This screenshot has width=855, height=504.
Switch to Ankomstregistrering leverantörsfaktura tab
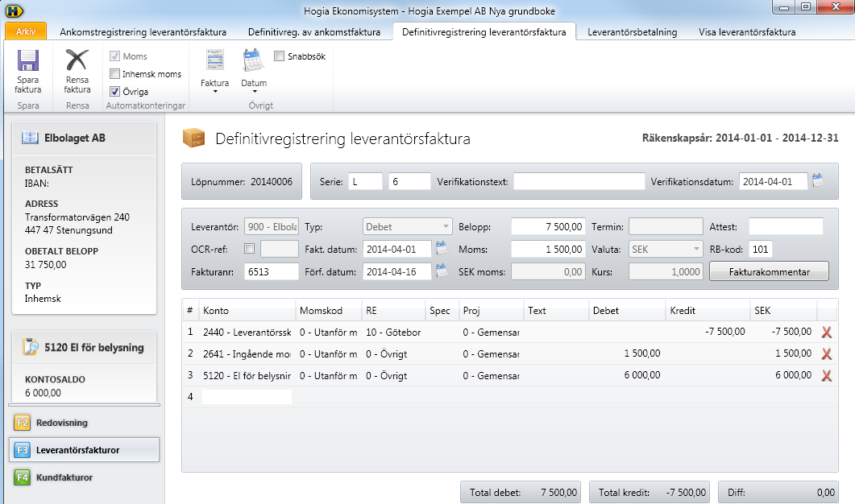[143, 32]
